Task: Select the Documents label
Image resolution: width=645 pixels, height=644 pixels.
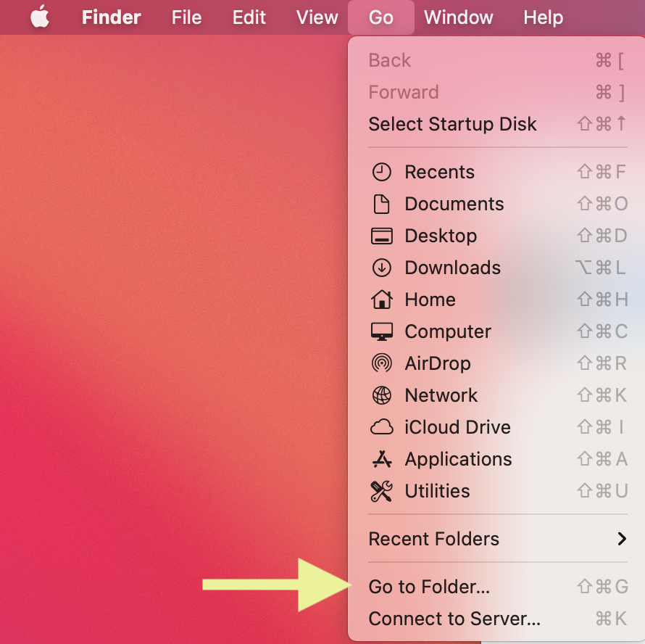Action: (454, 205)
